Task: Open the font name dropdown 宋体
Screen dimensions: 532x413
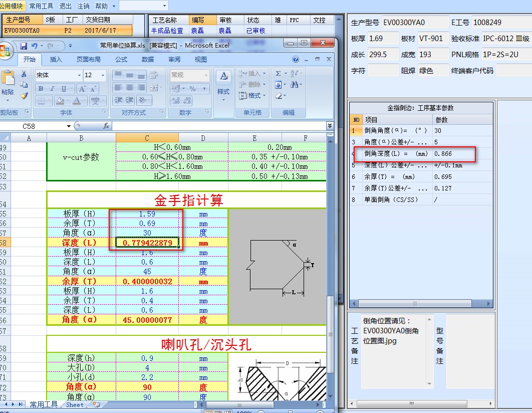Action: click(x=79, y=75)
